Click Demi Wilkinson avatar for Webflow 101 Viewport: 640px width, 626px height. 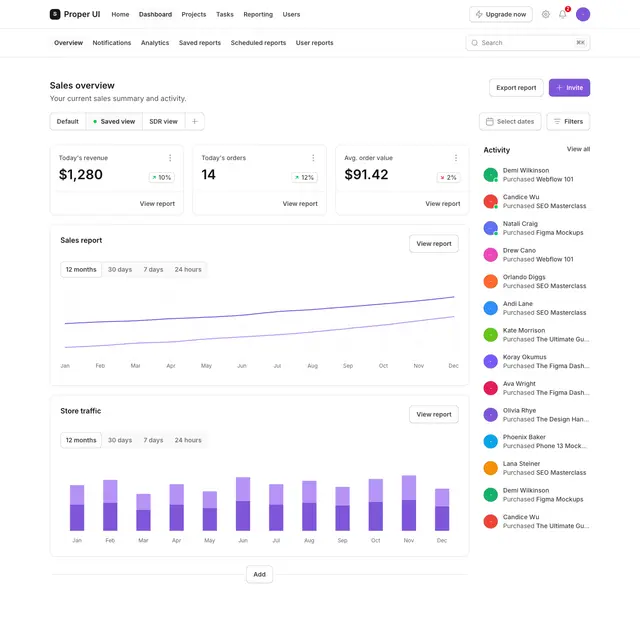pos(490,175)
